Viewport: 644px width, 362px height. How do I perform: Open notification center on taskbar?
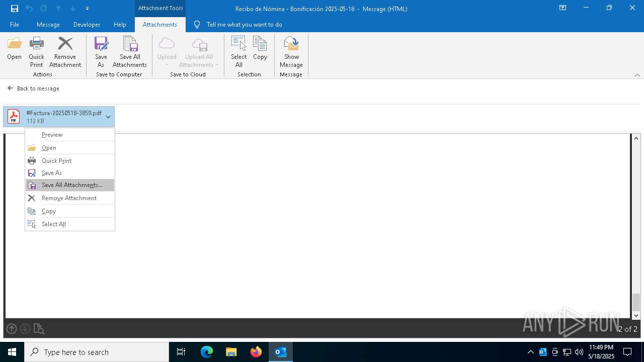(627, 352)
